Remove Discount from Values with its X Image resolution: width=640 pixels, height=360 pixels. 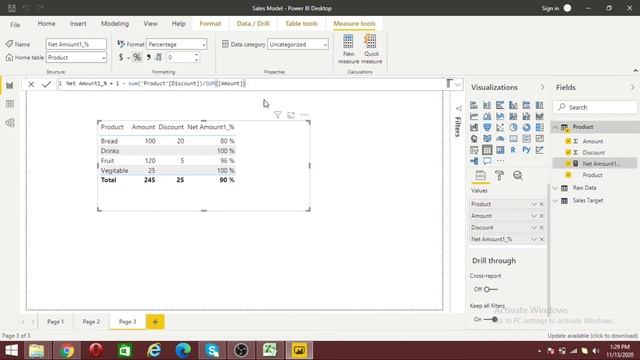click(x=542, y=227)
